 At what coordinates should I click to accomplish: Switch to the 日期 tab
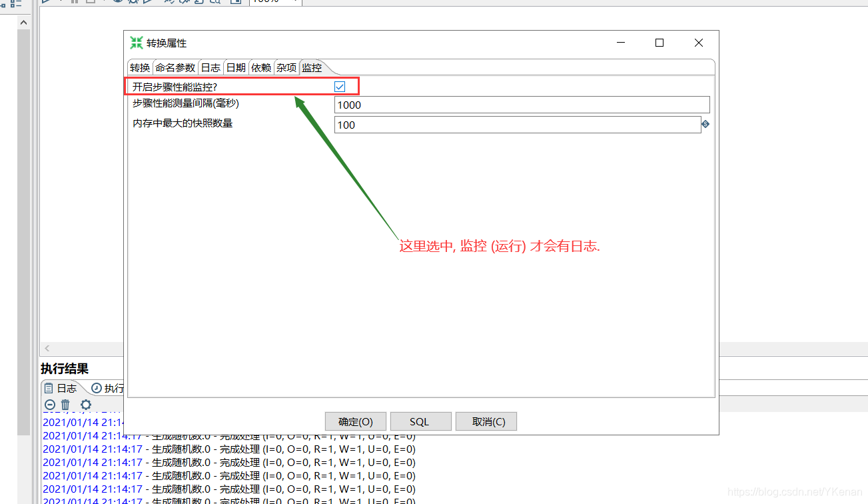pos(236,68)
